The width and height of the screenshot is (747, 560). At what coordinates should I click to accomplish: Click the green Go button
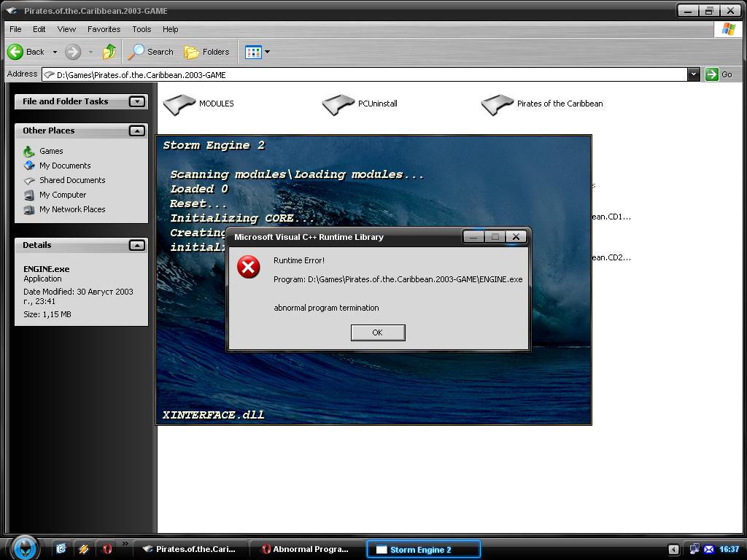click(719, 74)
